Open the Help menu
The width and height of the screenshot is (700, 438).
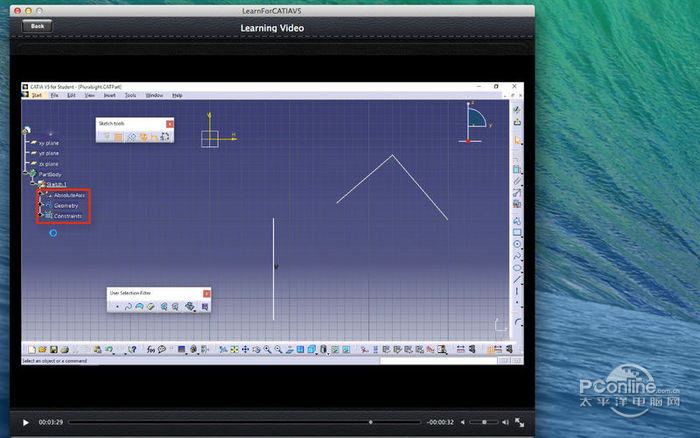177,95
